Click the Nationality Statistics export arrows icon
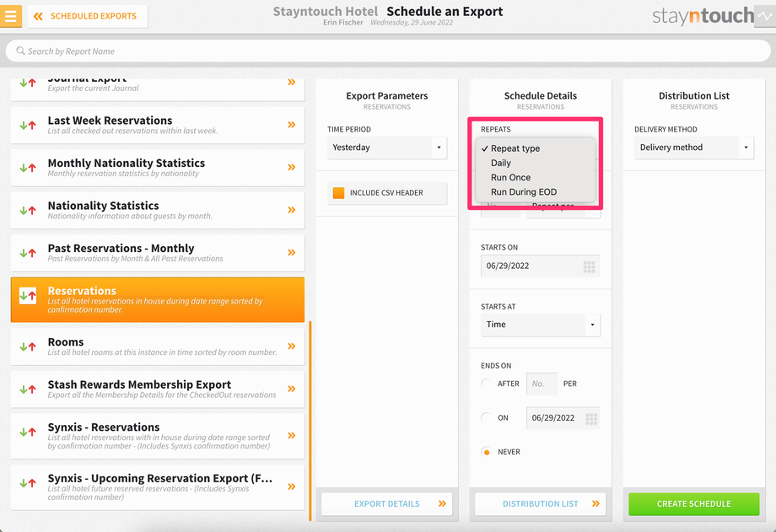Screen dimensions: 776x532 click(x=28, y=210)
